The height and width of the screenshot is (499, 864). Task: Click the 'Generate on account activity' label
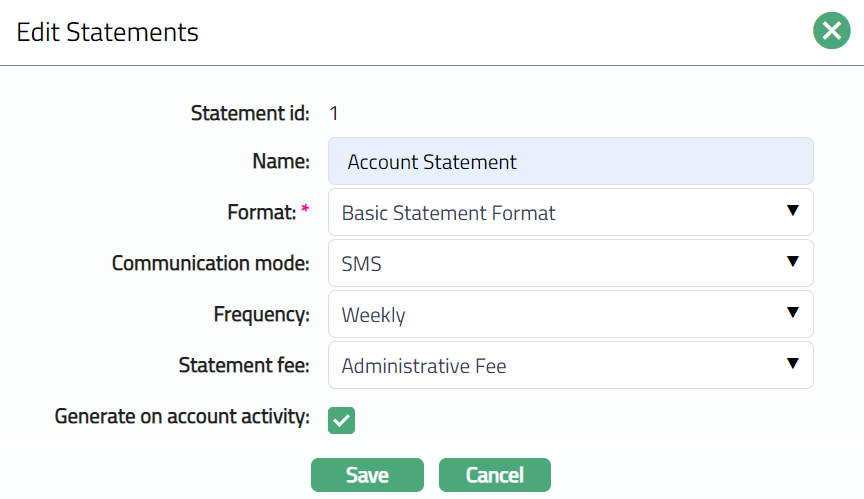click(x=182, y=416)
